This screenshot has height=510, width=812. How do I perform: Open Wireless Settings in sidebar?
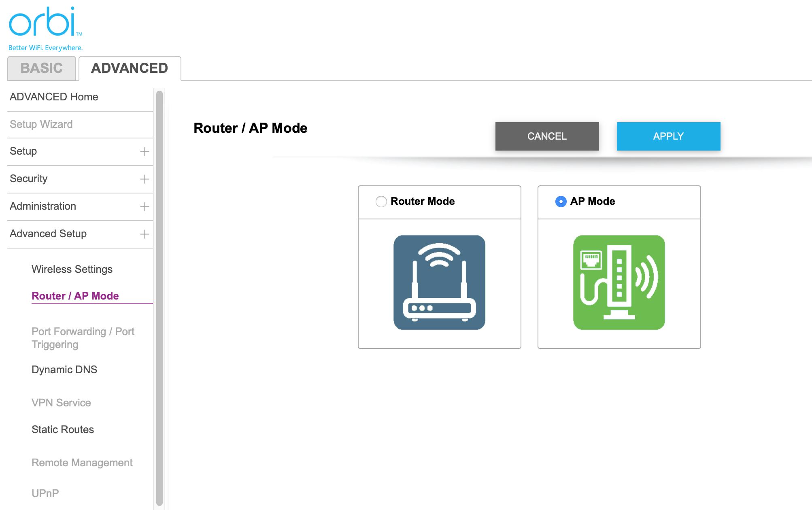tap(72, 270)
